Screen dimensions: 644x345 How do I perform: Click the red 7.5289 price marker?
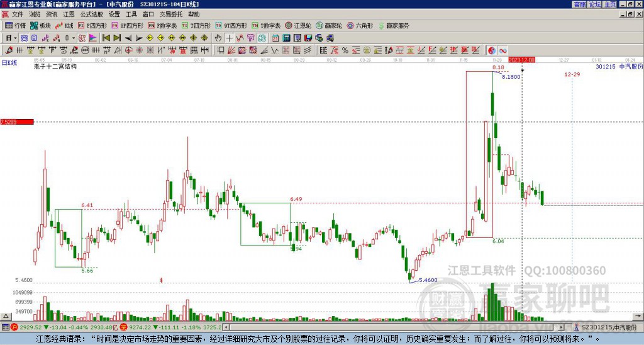pyautogui.click(x=17, y=122)
